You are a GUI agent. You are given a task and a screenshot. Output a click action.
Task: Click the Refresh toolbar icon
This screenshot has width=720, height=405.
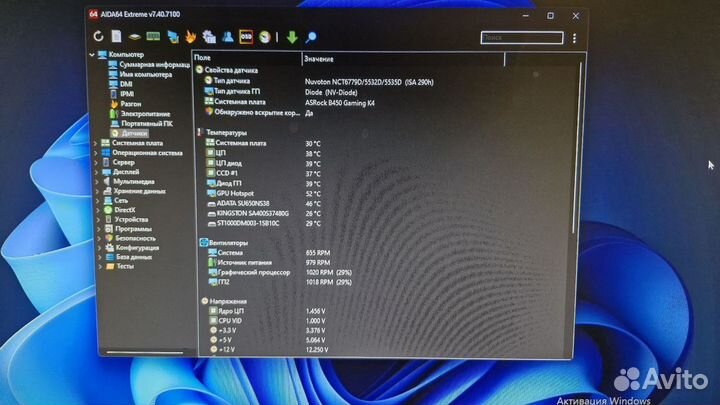tap(98, 36)
